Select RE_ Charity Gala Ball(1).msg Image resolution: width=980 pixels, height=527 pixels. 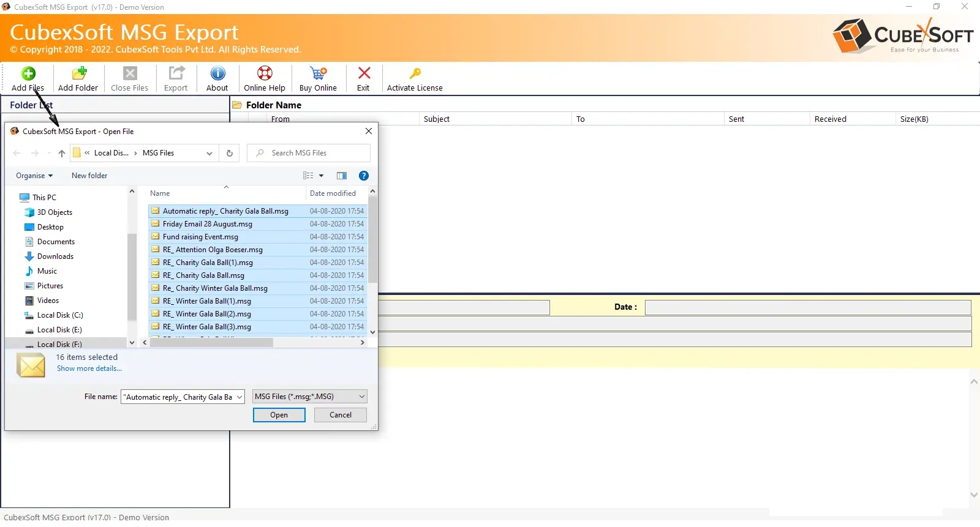point(257,263)
